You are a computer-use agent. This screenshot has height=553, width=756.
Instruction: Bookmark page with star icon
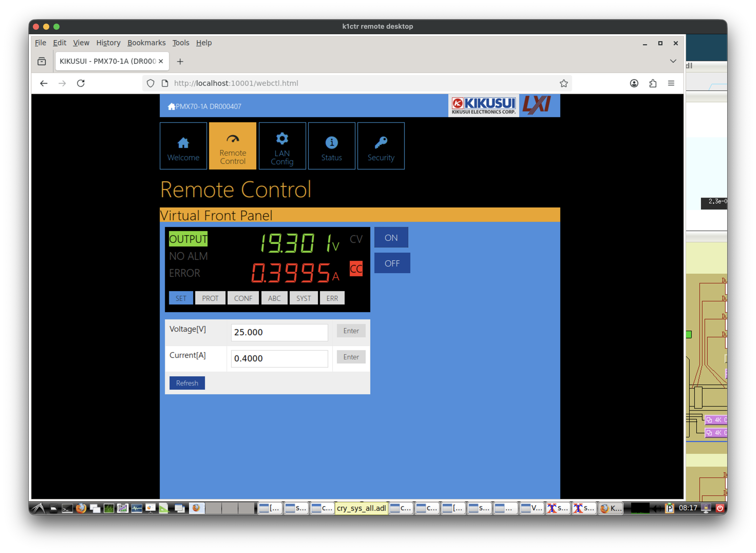click(x=564, y=83)
